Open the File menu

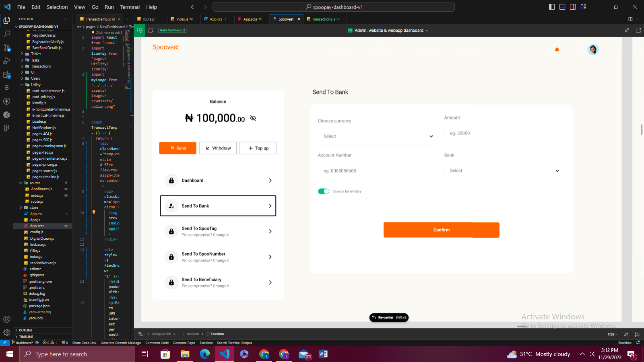21,7
